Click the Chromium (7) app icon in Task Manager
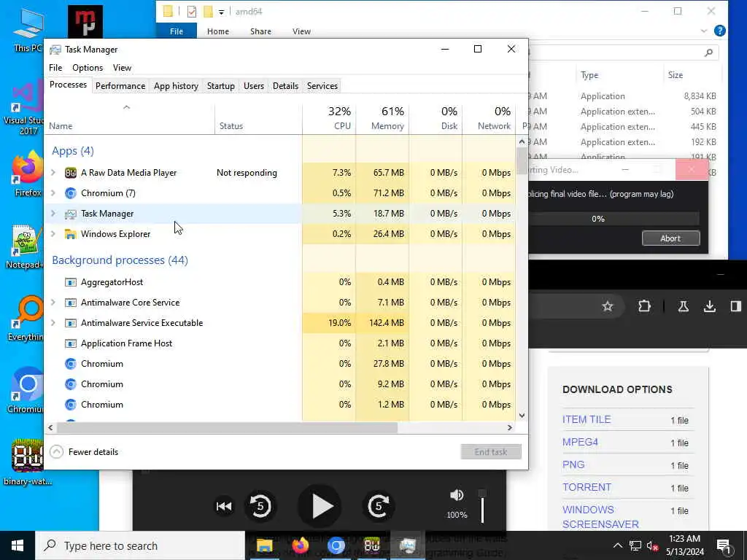Image resolution: width=747 pixels, height=560 pixels. pos(71,193)
